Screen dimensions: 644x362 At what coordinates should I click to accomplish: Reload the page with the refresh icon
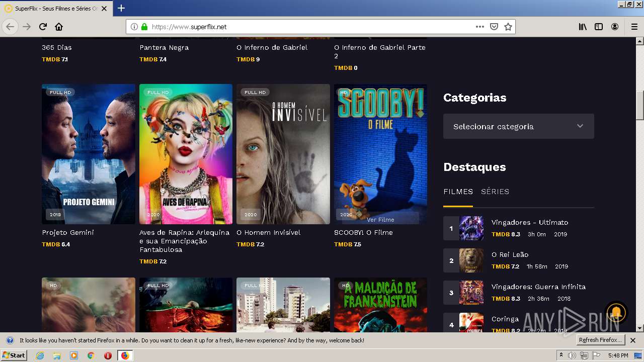[x=43, y=27]
